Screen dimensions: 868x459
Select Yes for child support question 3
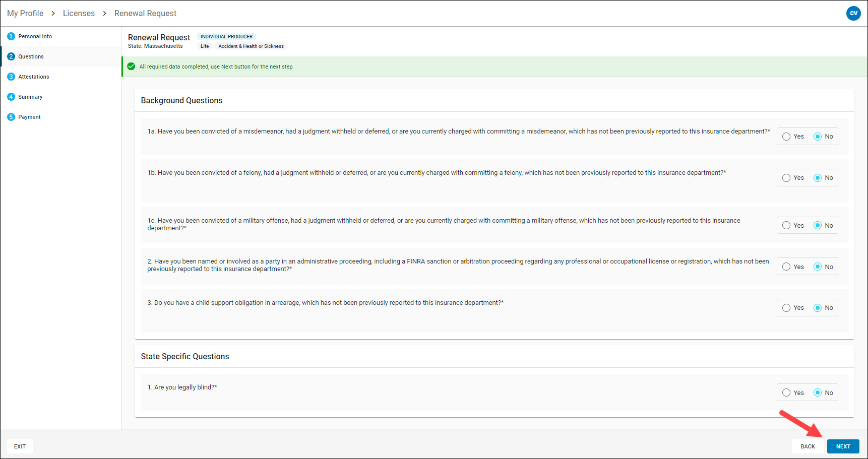click(786, 308)
